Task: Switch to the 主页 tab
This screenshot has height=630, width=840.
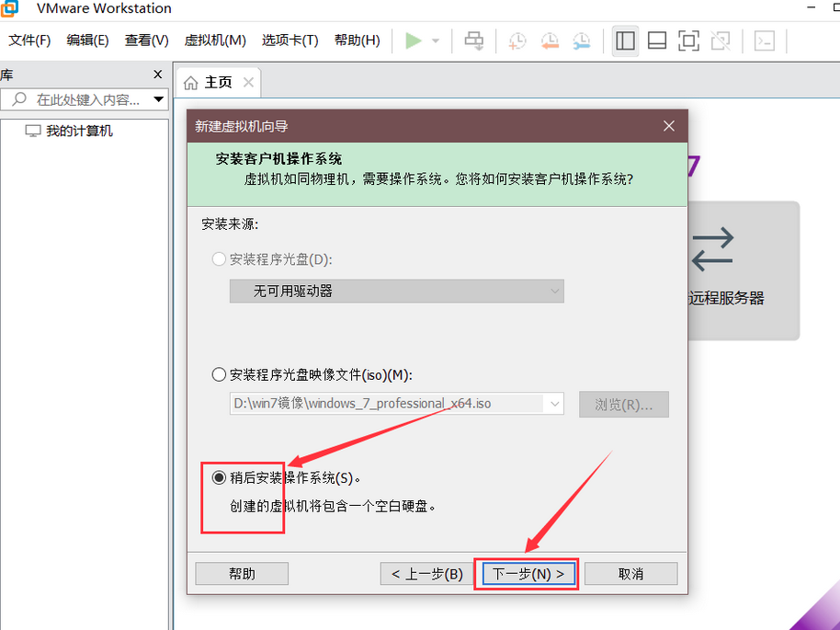Action: (218, 81)
